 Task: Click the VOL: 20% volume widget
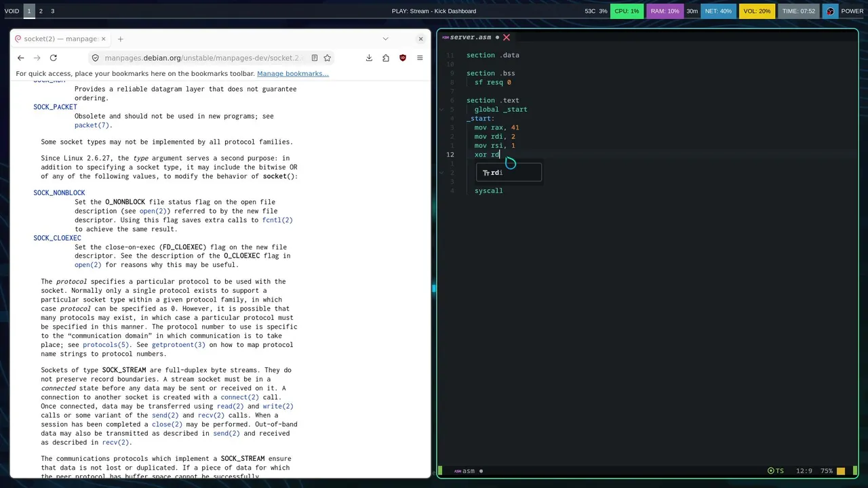point(757,11)
